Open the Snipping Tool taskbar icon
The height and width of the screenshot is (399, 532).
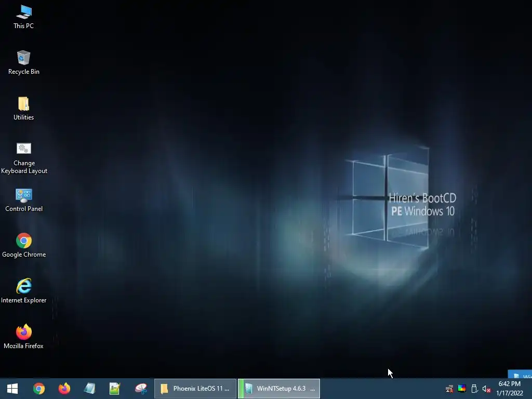141,389
